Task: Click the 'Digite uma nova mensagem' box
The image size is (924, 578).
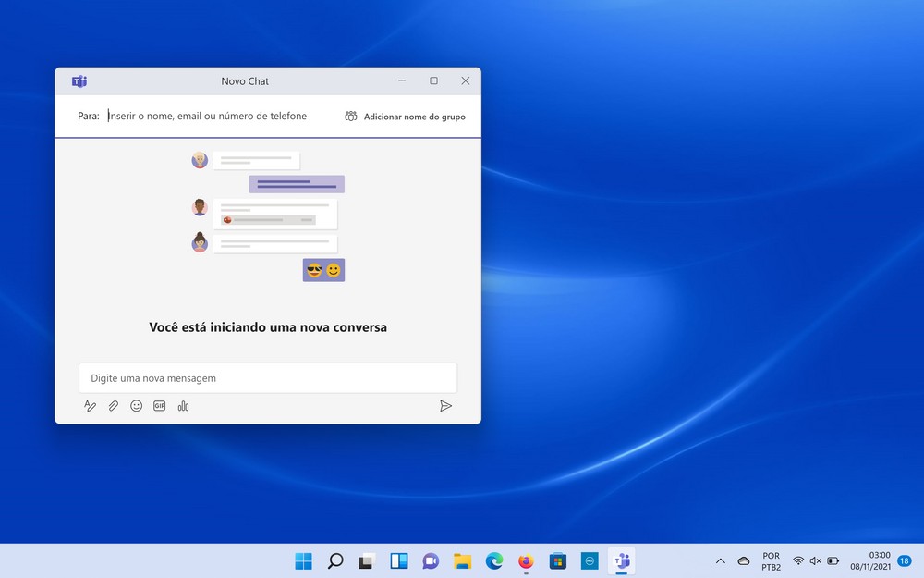Action: [x=267, y=378]
